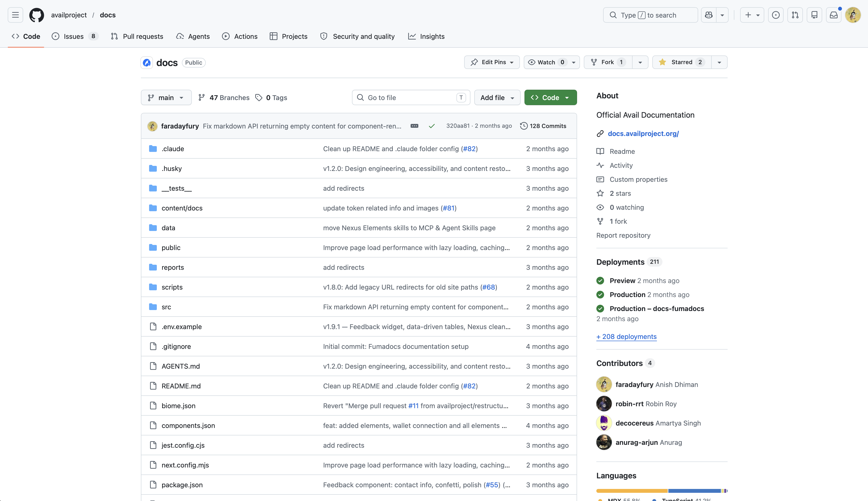Viewport: 868px width, 501px height.
Task: Open docs.availproject.org website link
Action: (x=643, y=134)
